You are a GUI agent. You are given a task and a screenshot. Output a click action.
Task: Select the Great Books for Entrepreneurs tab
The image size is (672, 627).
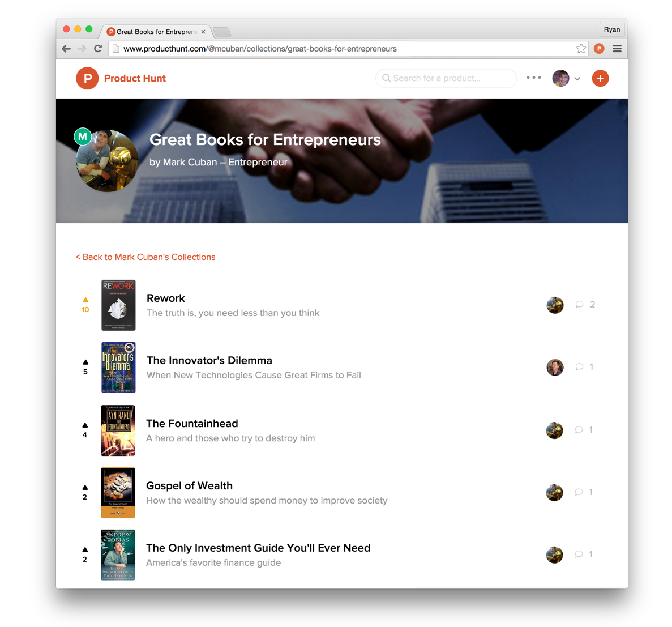[156, 32]
